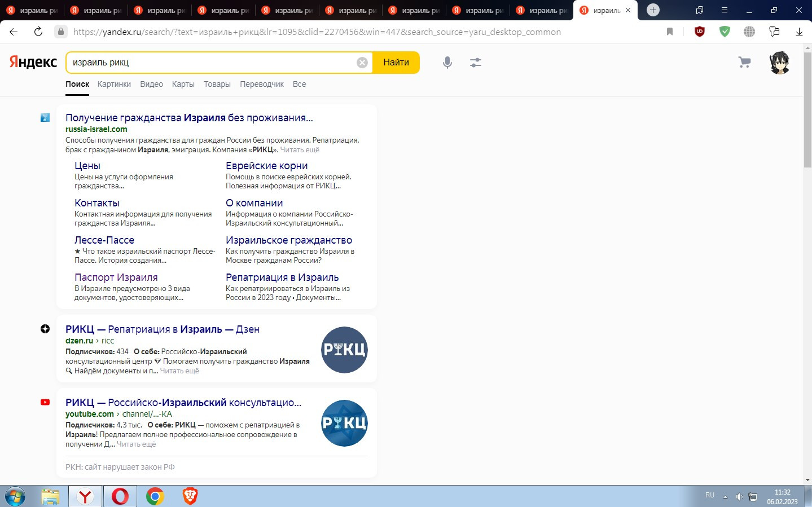Screen dimensions: 812x507
Task: Open the Лессе-Пассе sitelink
Action: pos(104,240)
